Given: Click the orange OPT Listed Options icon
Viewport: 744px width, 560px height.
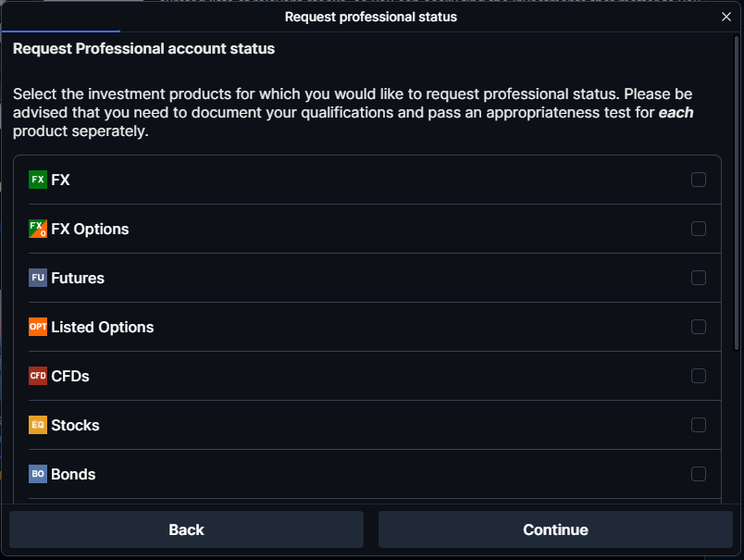Looking at the screenshot, I should 38,327.
